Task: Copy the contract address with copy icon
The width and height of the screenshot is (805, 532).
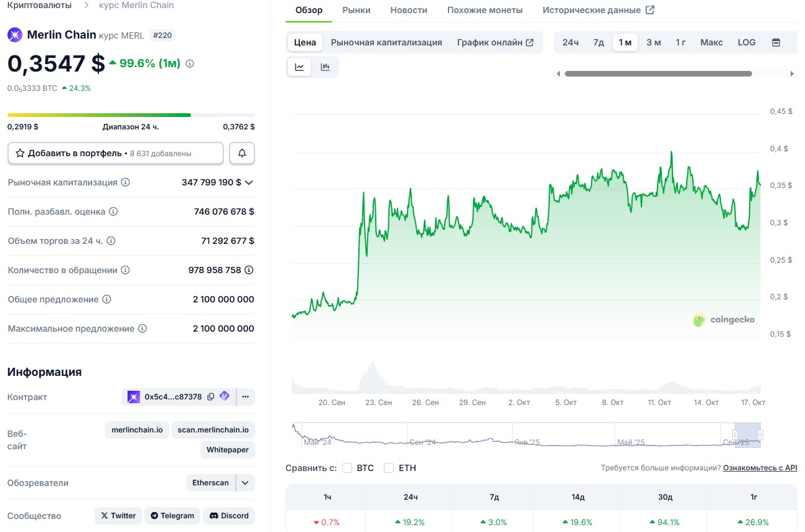Action: 210,396
